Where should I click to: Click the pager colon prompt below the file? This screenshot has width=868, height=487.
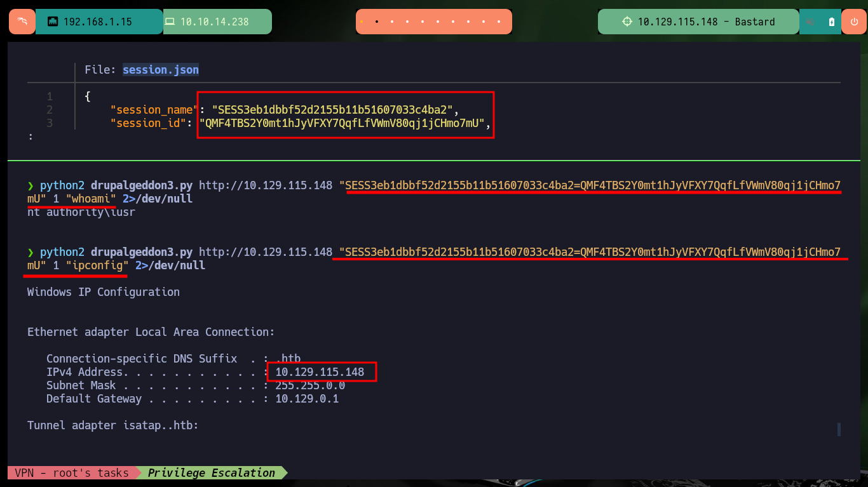[x=31, y=137]
